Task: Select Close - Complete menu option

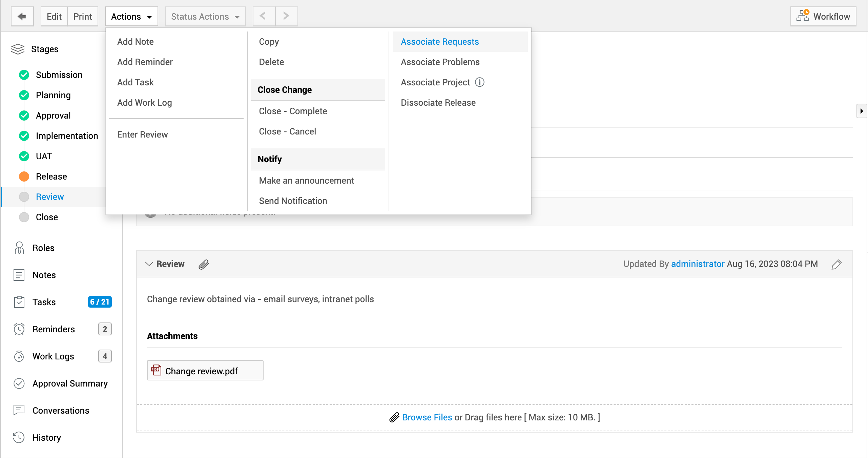Action: 293,111
